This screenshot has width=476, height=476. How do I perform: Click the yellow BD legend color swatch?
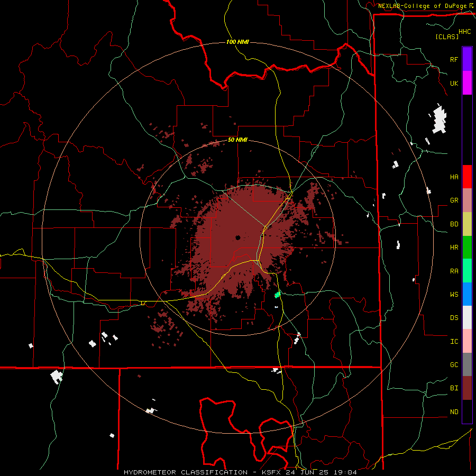[467, 224]
